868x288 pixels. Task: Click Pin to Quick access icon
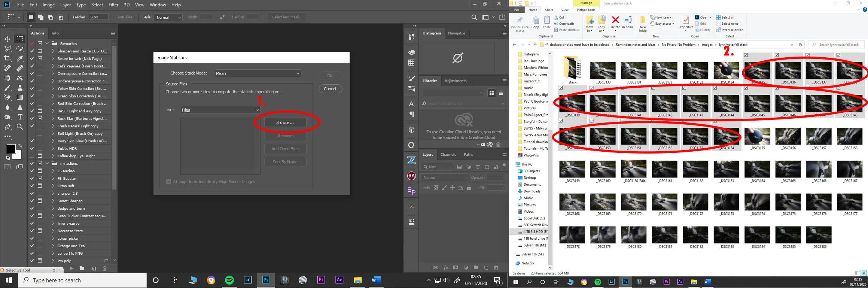pos(520,24)
